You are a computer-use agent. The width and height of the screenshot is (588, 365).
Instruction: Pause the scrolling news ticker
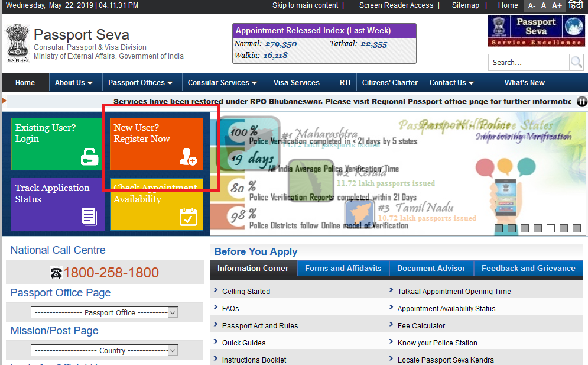point(581,101)
